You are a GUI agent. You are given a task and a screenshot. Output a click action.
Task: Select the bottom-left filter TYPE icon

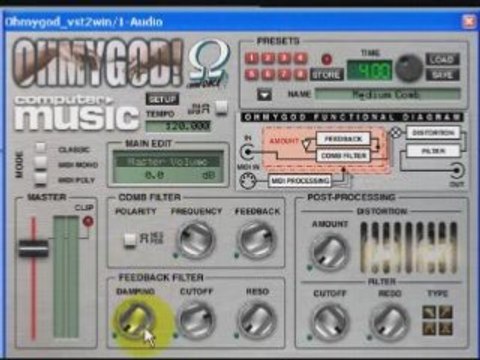coord(429,329)
